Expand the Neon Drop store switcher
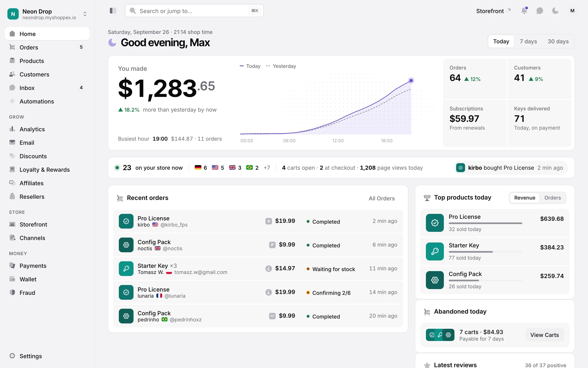 pos(47,14)
